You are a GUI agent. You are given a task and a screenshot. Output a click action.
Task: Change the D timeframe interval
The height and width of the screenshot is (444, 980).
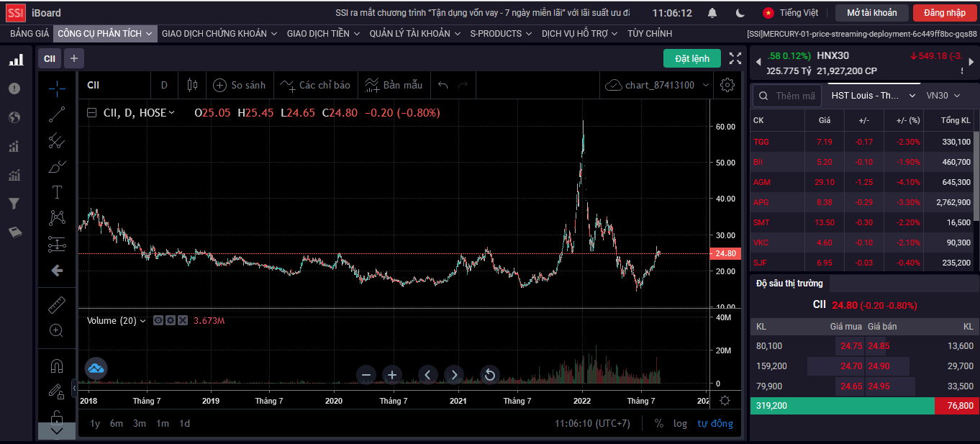click(x=164, y=85)
